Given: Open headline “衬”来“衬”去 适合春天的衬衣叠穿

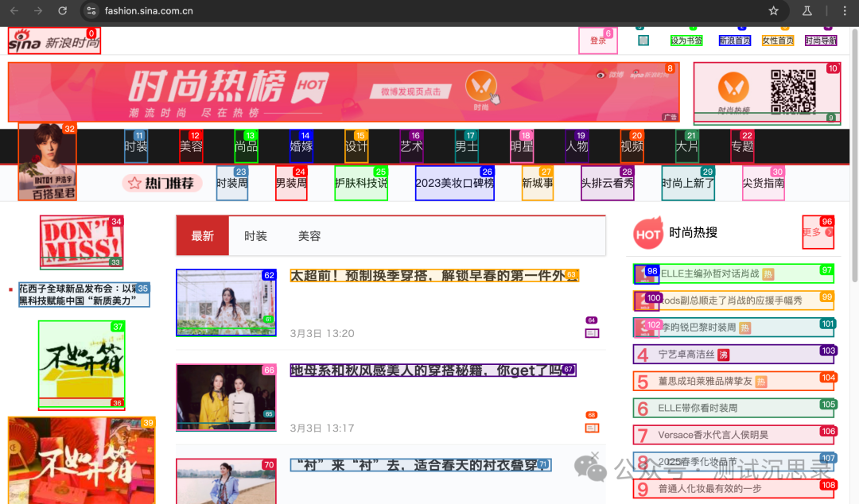Looking at the screenshot, I should [x=421, y=465].
